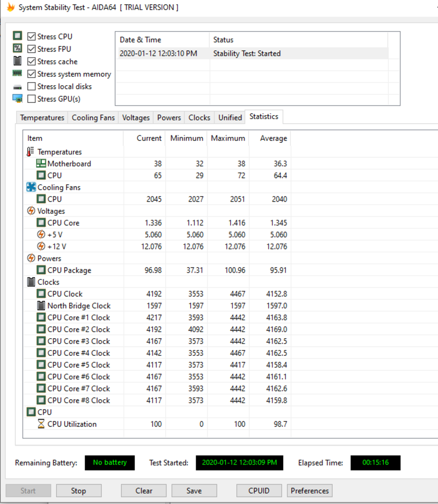Uncheck the Stress CPU checkbox

pyautogui.click(x=31, y=36)
